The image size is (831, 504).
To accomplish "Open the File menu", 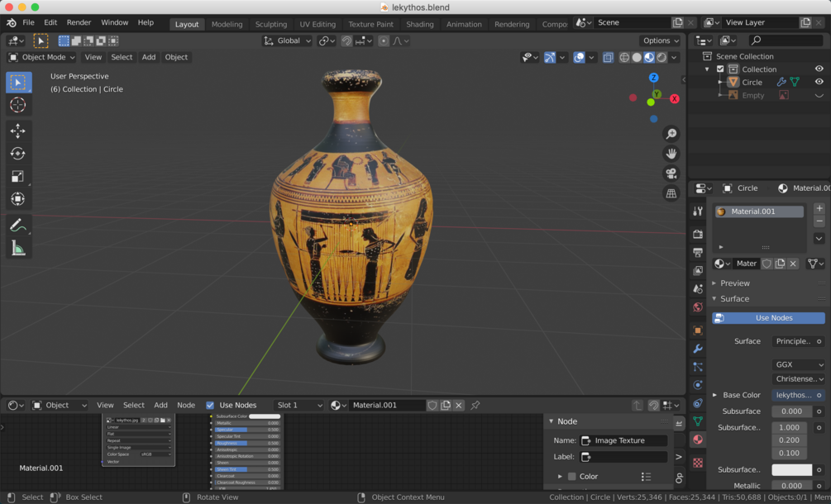I will (x=28, y=23).
